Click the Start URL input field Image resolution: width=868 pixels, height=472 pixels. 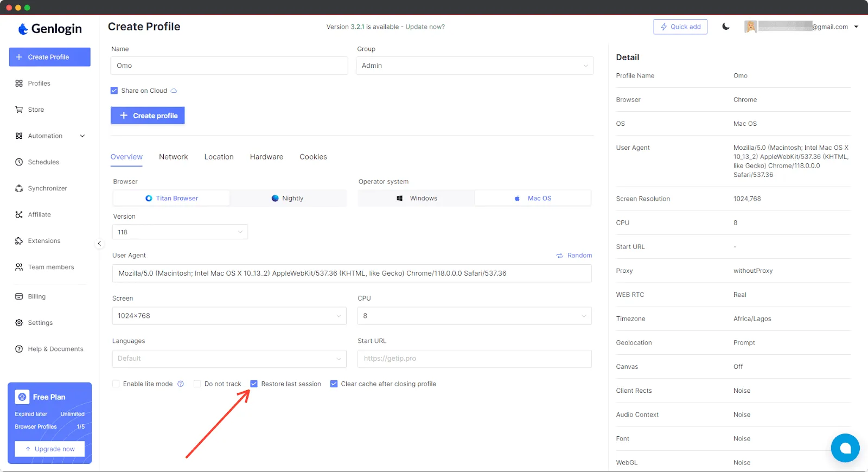point(475,359)
